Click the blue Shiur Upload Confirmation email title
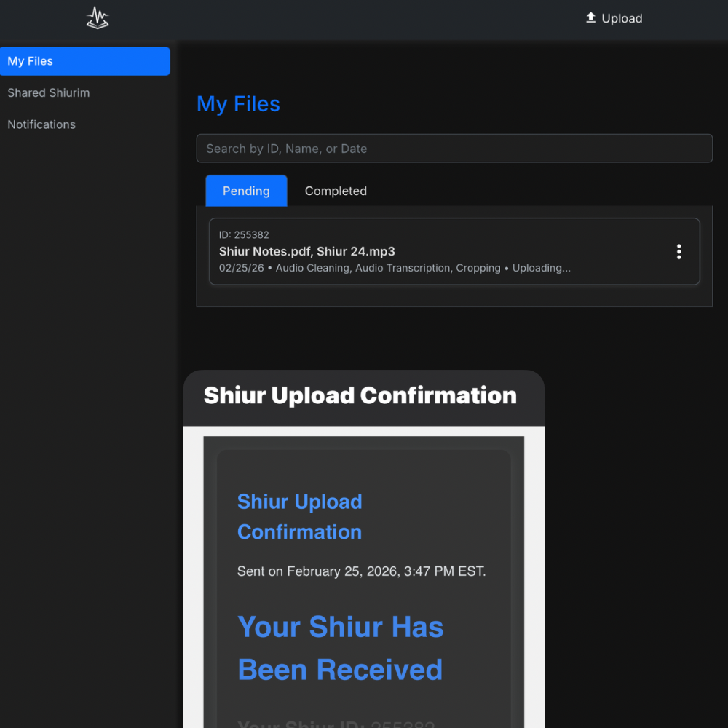The height and width of the screenshot is (728, 728). (x=299, y=516)
